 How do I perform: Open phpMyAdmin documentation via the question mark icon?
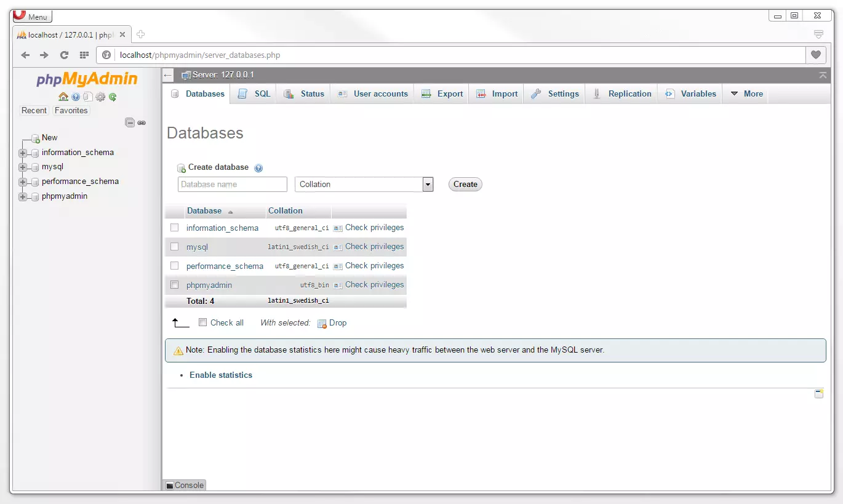click(x=75, y=97)
